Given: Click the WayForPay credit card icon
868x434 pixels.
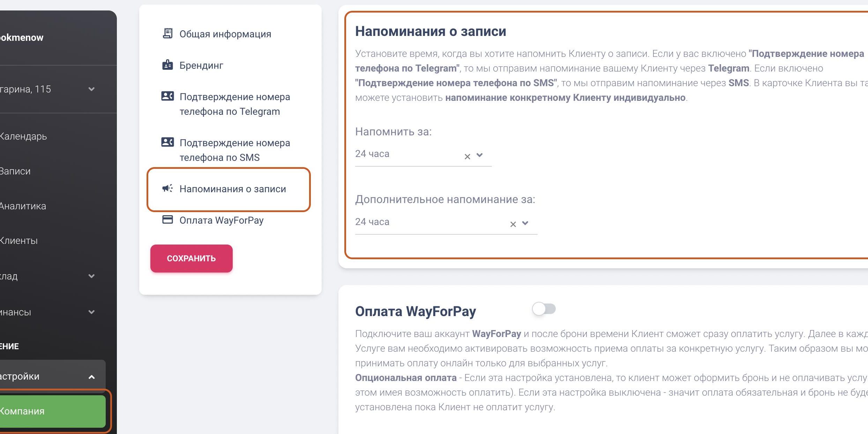Looking at the screenshot, I should click(167, 220).
